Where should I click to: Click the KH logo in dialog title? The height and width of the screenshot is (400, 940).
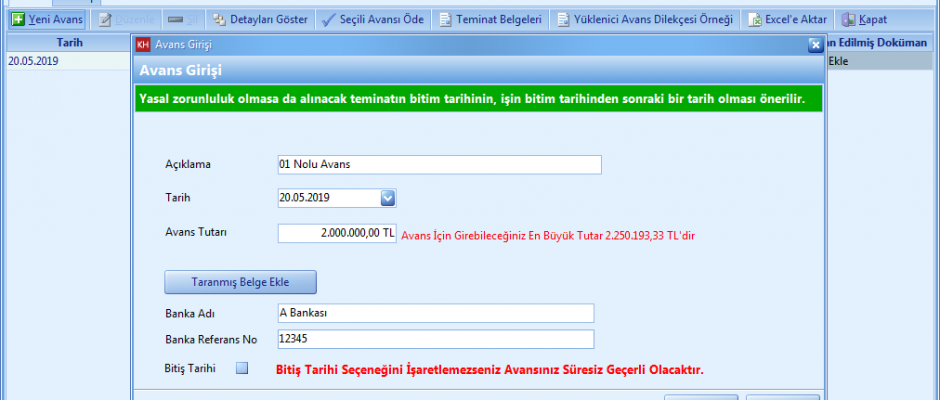pos(143,44)
